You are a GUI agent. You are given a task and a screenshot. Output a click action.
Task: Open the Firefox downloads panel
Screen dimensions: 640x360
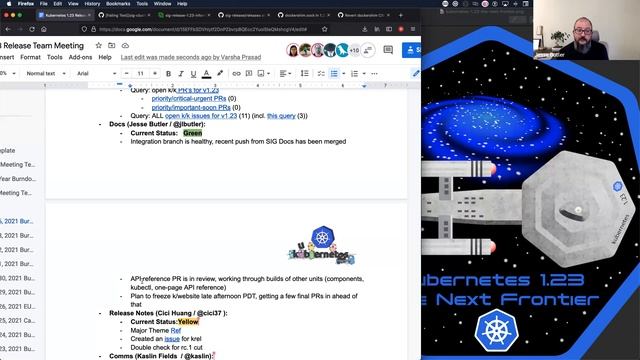click(364, 29)
